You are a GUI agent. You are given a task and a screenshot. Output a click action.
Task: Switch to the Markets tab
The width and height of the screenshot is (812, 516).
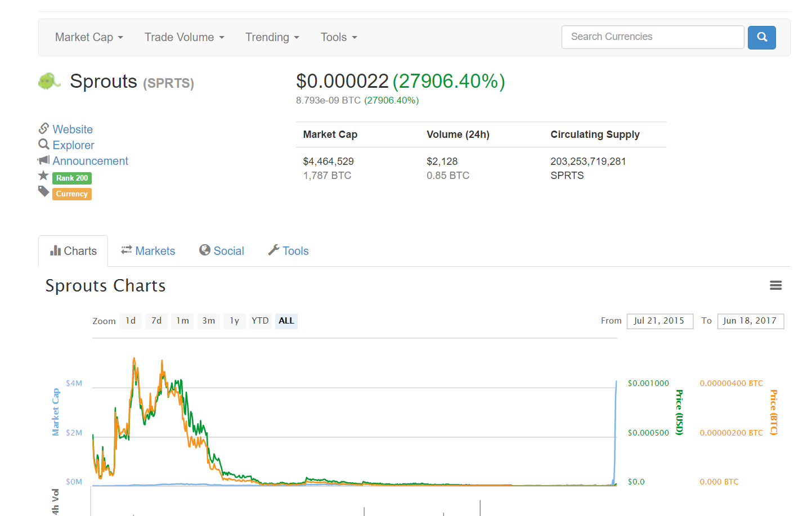point(148,251)
